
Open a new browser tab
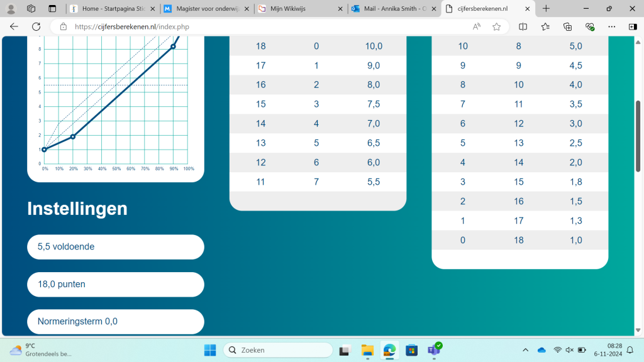coord(546,9)
